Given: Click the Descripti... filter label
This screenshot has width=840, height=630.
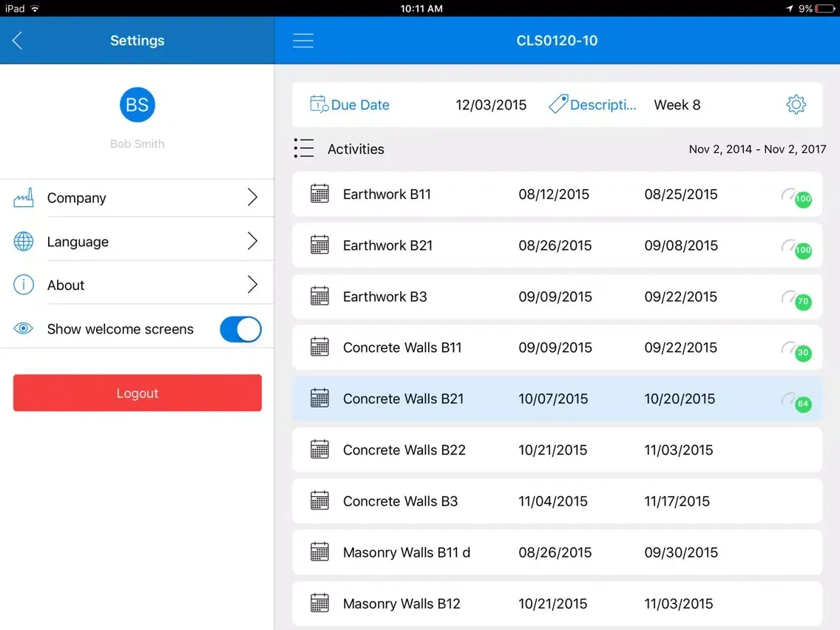Looking at the screenshot, I should [603, 105].
